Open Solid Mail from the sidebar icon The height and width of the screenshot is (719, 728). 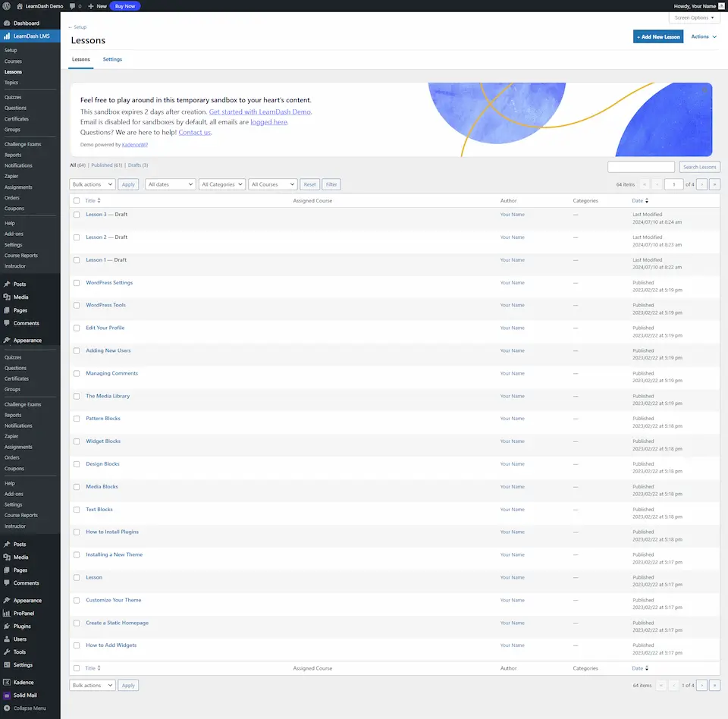point(7,695)
